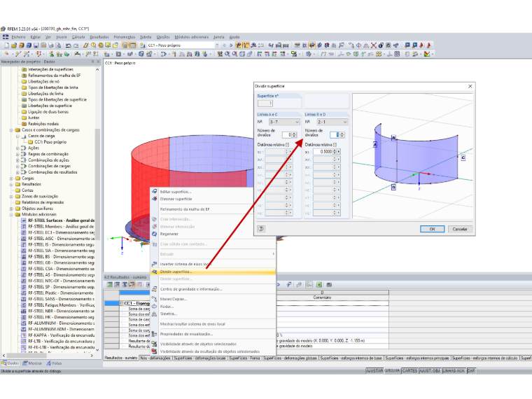Click the Redo arrow toolbar icon
Screen dimensions: 532x399
[x=76, y=45]
